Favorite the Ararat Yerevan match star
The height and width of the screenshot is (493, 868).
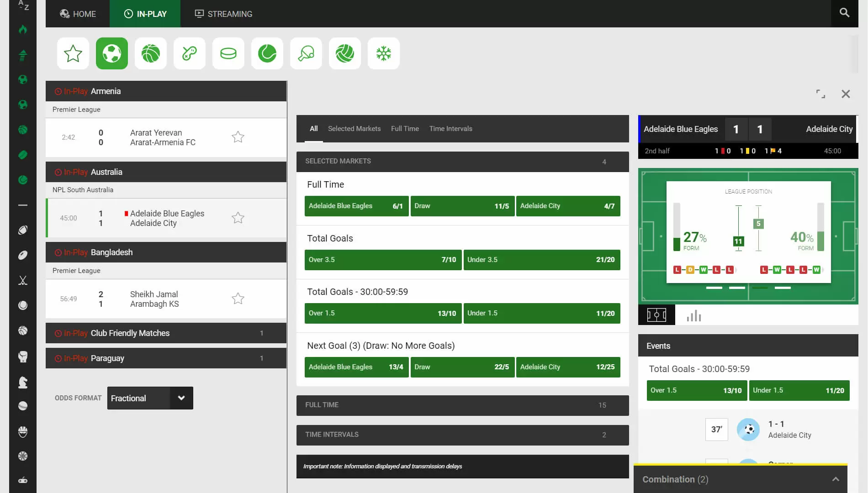(238, 137)
